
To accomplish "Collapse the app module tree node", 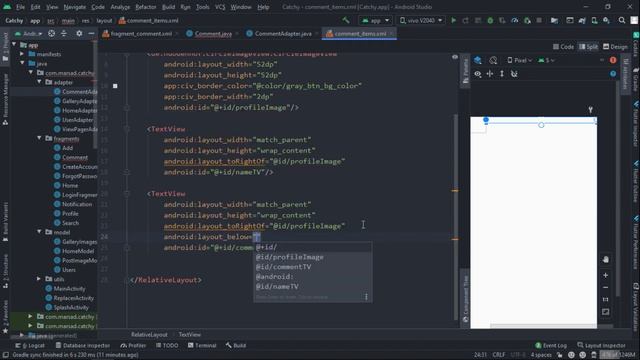I will point(14,44).
